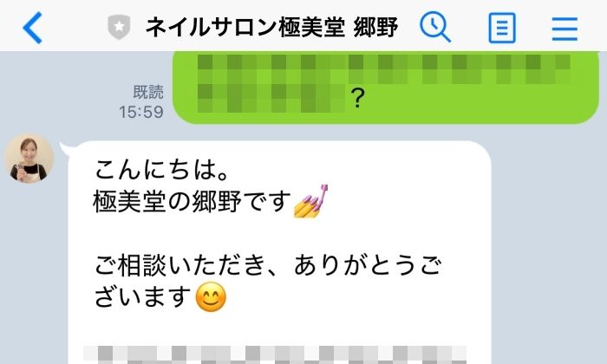Tap the text 極美堂の郷野です
The width and height of the screenshot is (607, 364).
click(193, 202)
